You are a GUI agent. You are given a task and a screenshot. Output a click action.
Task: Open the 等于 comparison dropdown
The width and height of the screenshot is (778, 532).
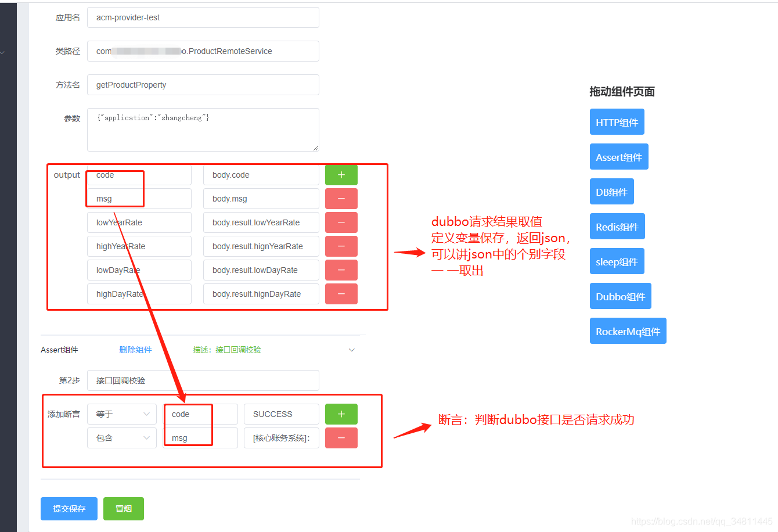(x=122, y=414)
